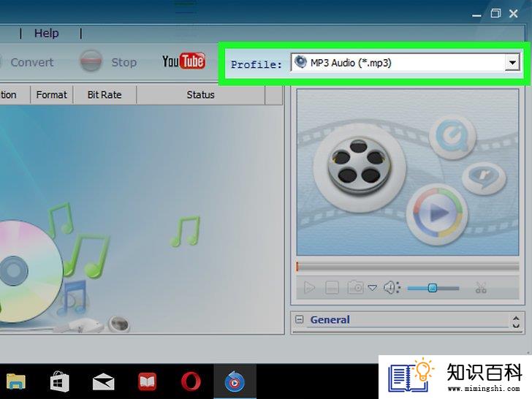
Task: Open the Mail app in the taskbar
Action: (103, 381)
